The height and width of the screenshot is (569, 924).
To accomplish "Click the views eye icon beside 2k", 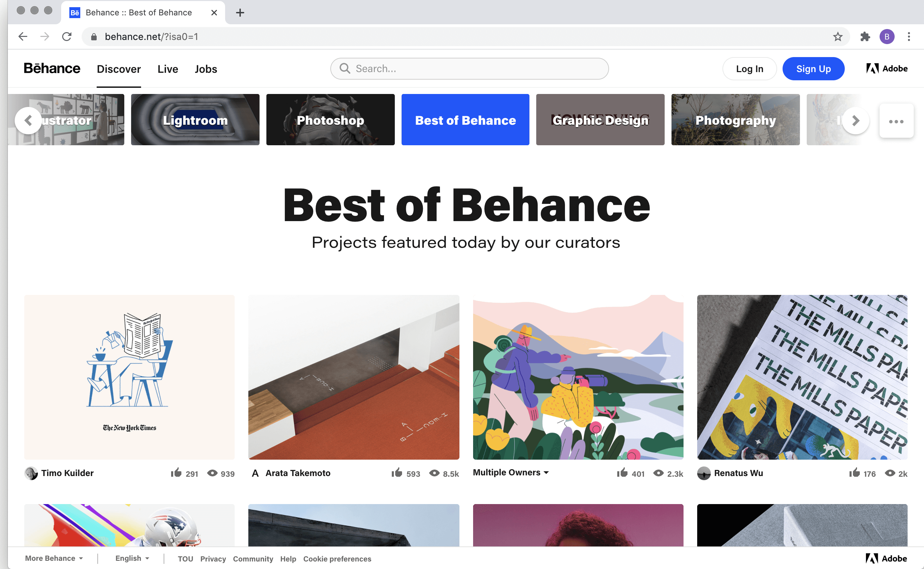I will [x=890, y=473].
